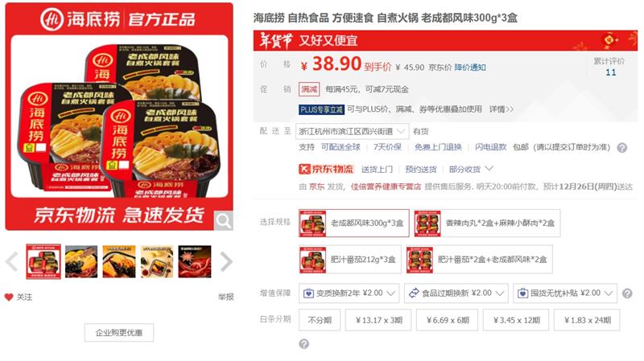The image size is (644, 361).
Task: Open delivery address dropdown 浙江杭州市滨江区
Action: click(352, 131)
